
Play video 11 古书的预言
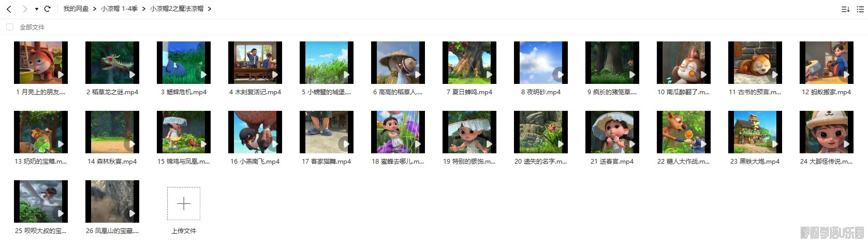click(775, 75)
